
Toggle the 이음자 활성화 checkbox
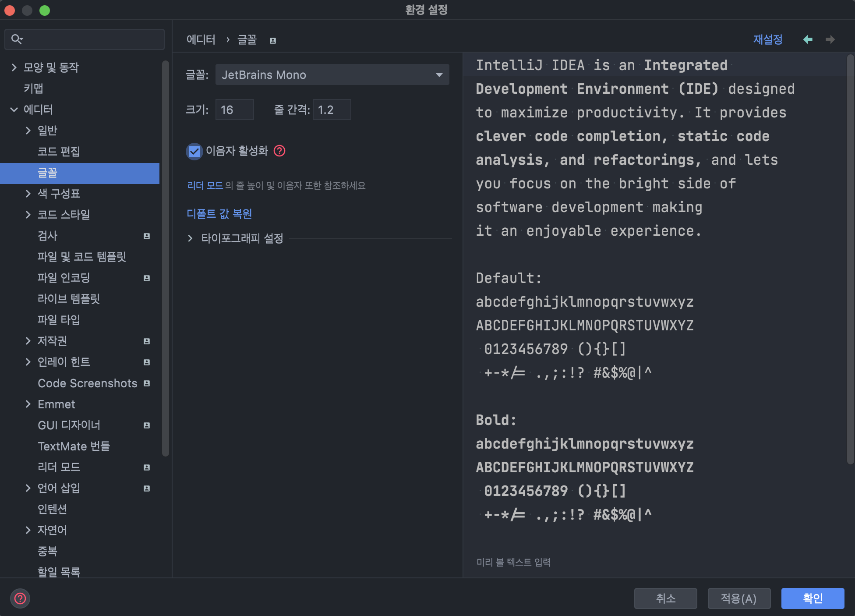[x=194, y=151]
